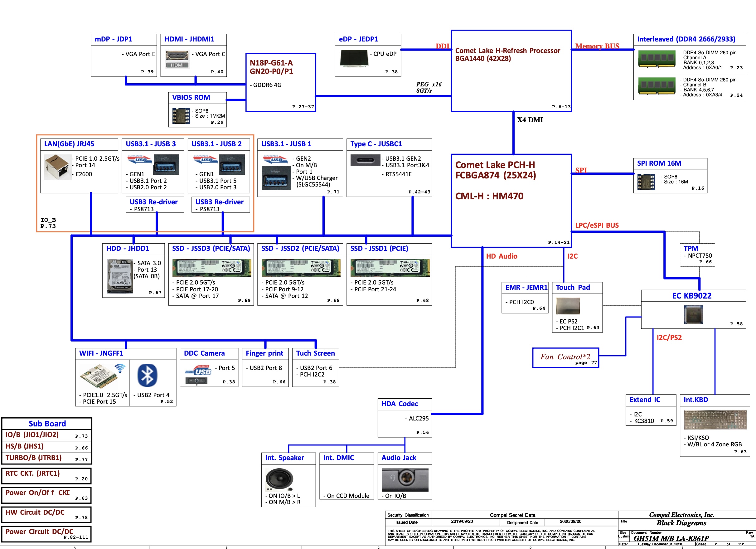The height and width of the screenshot is (549, 756).
Task: Click the Touch Pad image
Action: tap(568, 306)
